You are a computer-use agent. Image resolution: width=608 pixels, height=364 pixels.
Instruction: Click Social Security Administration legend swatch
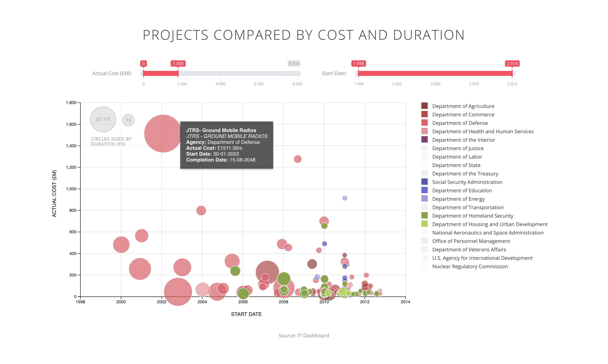click(x=424, y=182)
